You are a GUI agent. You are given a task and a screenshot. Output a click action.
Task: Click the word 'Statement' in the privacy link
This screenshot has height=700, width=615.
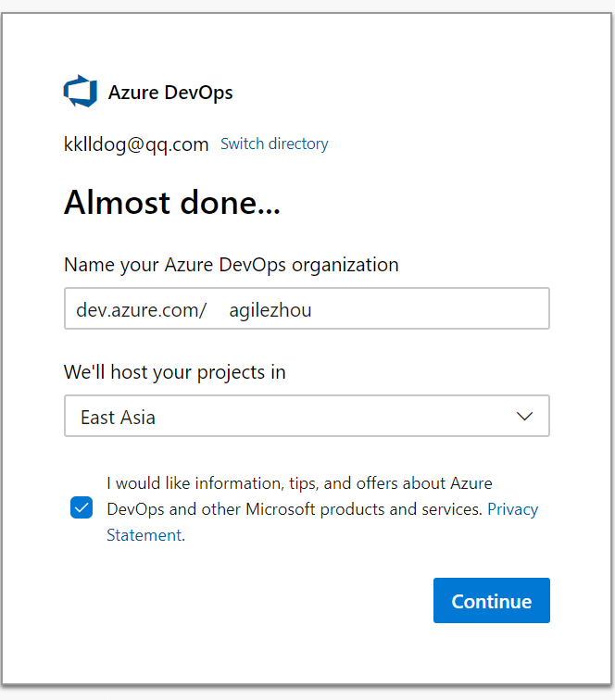click(144, 535)
